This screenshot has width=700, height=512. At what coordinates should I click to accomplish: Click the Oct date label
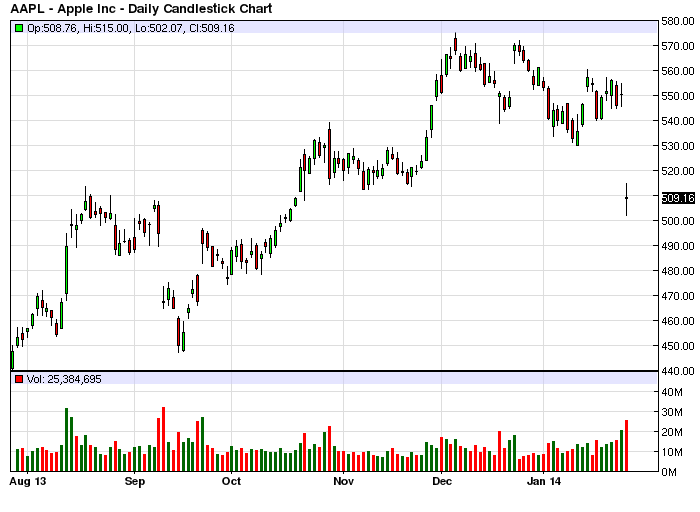[x=231, y=481]
